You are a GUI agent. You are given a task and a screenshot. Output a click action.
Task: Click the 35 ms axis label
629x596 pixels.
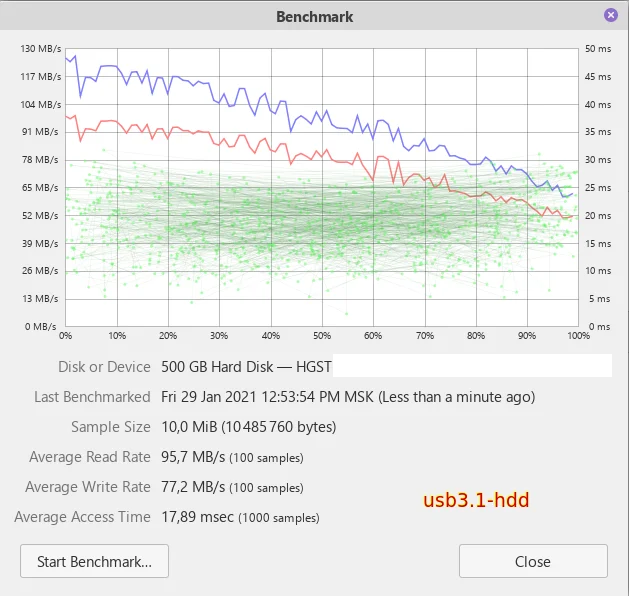(598, 132)
